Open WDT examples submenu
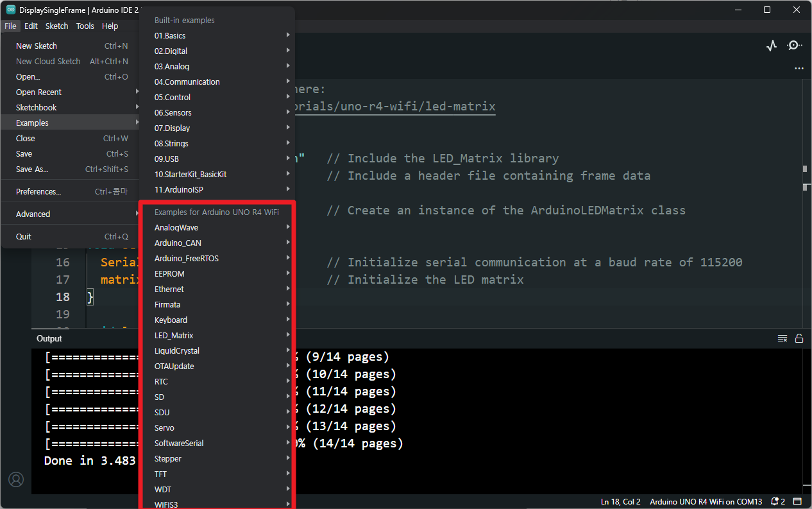 (217, 490)
